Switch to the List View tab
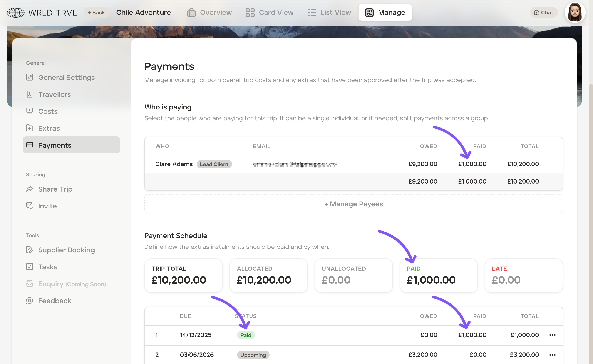This screenshot has height=364, width=593. (329, 13)
